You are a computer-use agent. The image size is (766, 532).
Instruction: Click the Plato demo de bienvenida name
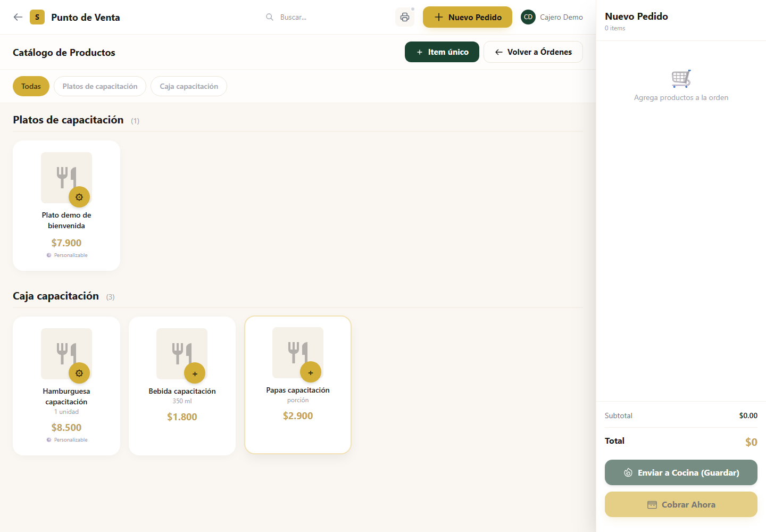[x=66, y=220]
